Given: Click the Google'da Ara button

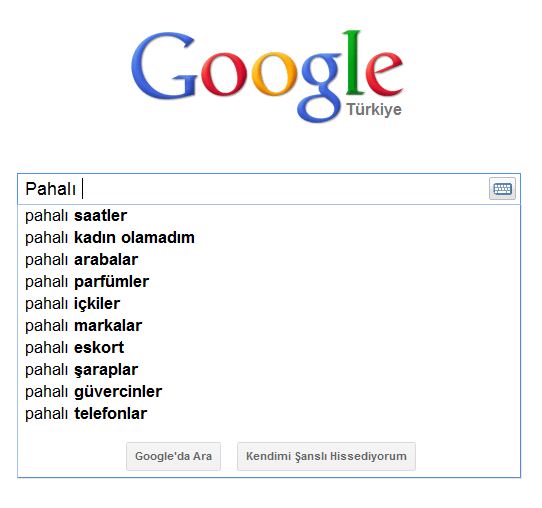Looking at the screenshot, I should (x=173, y=456).
